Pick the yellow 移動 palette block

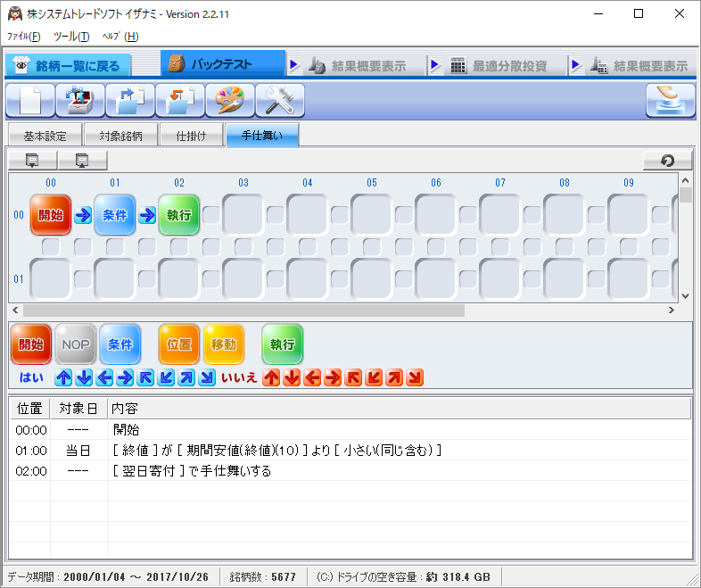click(224, 344)
